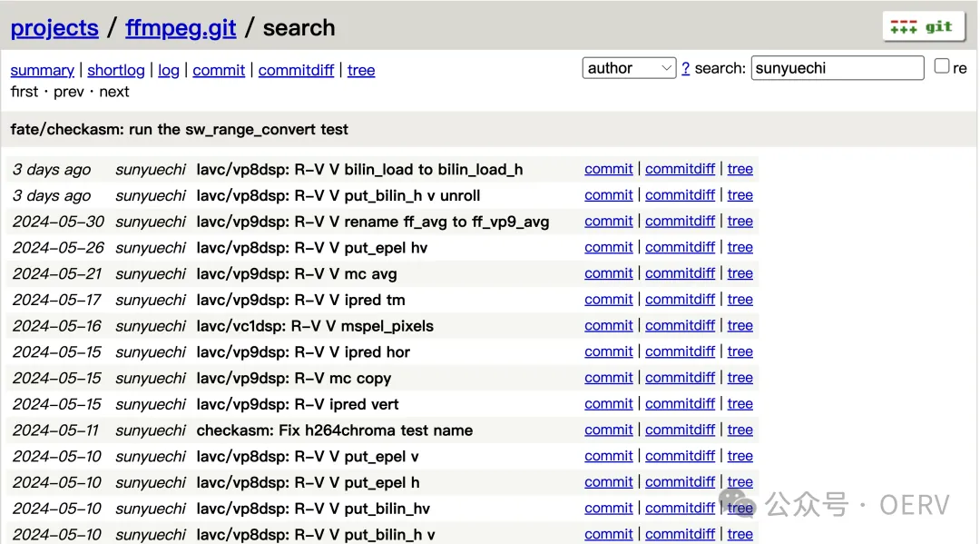The image size is (980, 544).
Task: Focus the search field containing sunyuechi
Action: pos(837,68)
